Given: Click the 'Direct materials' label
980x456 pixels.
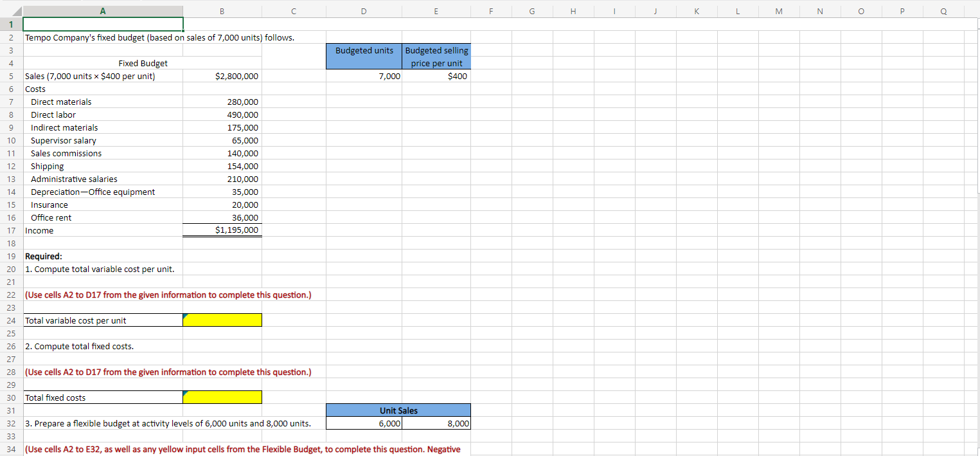Looking at the screenshot, I should [61, 102].
